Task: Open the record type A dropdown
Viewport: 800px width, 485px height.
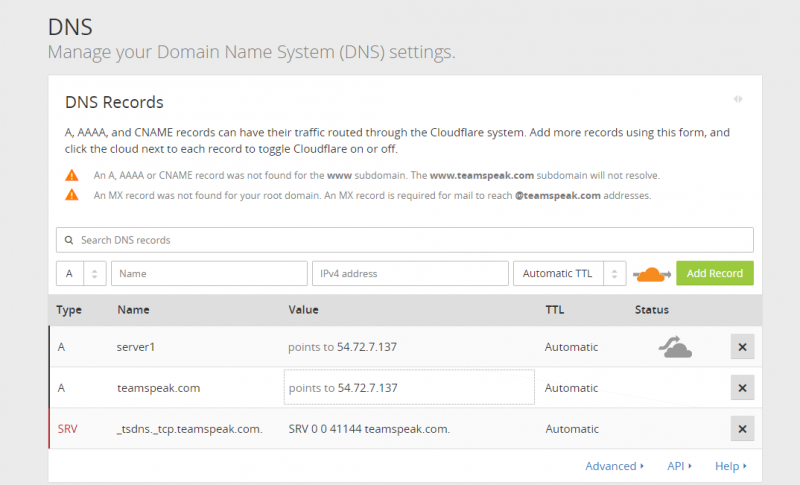Action: point(81,273)
